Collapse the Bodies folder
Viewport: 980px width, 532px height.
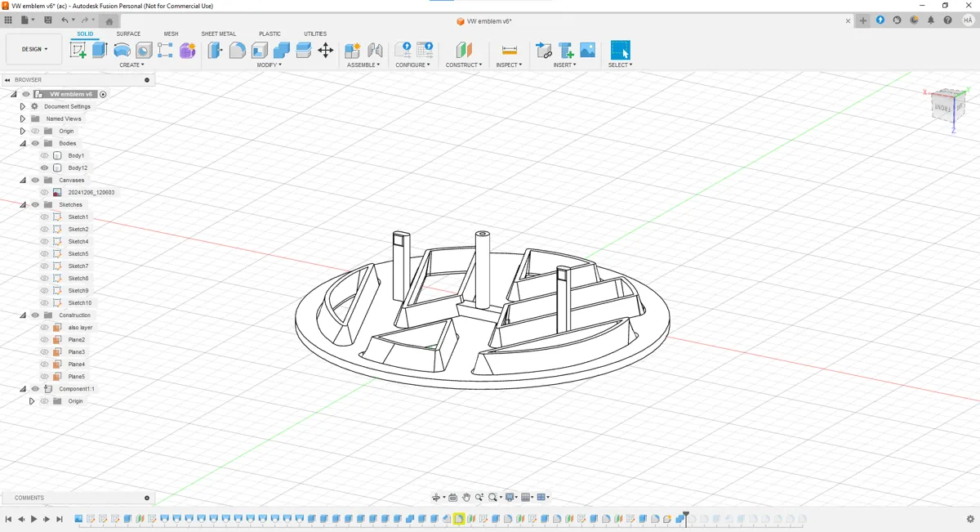23,143
